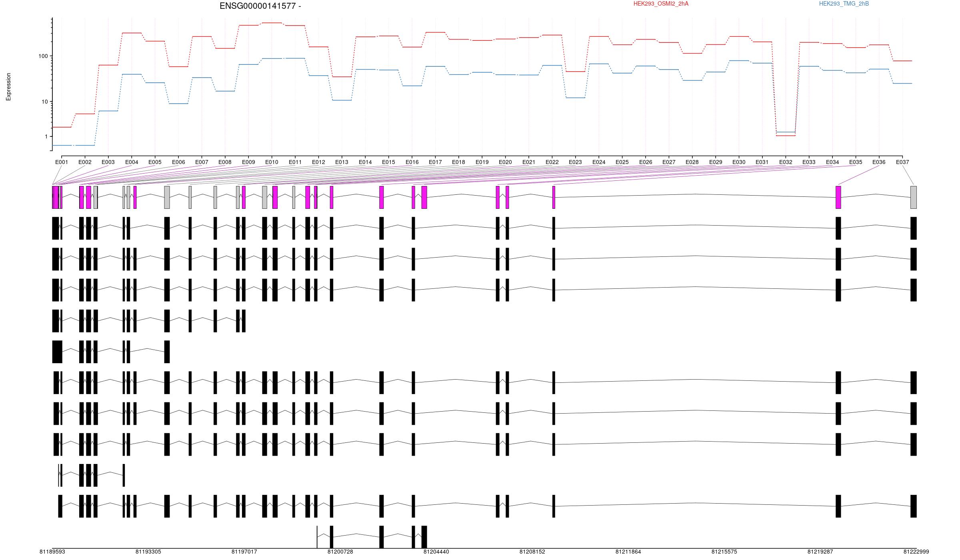Image resolution: width=960 pixels, height=560 pixels.
Task: Select exon bin label E017
Action: (x=435, y=162)
